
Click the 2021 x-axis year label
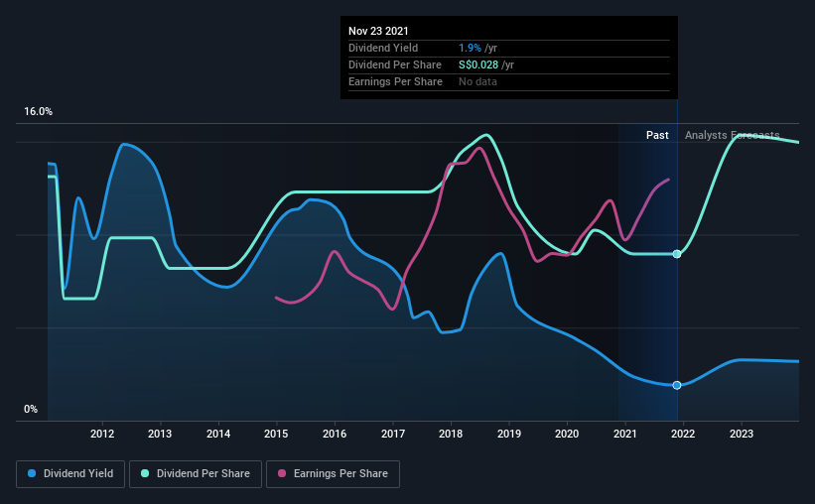(624, 434)
